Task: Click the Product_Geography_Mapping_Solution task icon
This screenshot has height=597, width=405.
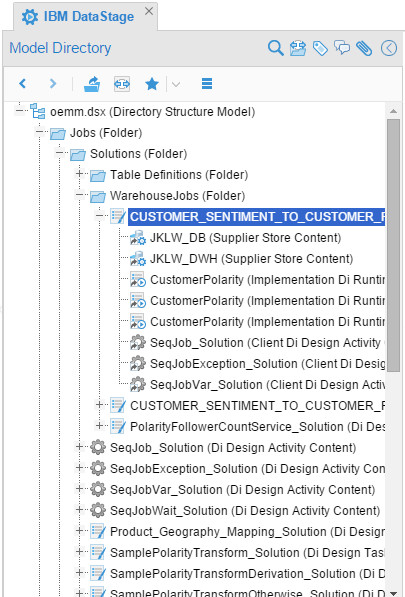Action: (98, 531)
